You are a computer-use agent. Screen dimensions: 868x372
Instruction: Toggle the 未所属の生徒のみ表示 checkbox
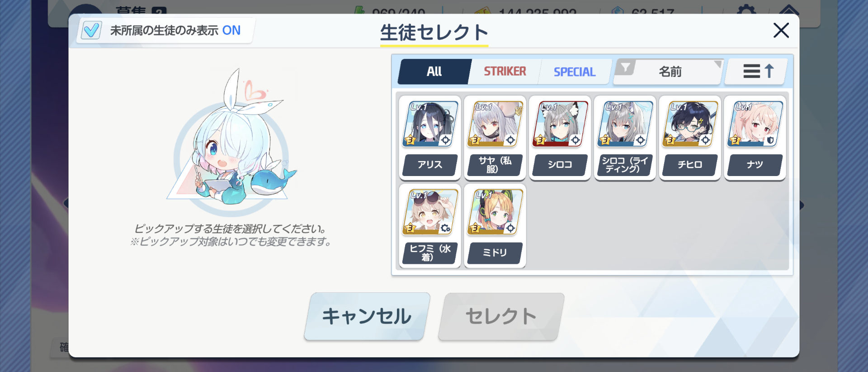point(91,30)
